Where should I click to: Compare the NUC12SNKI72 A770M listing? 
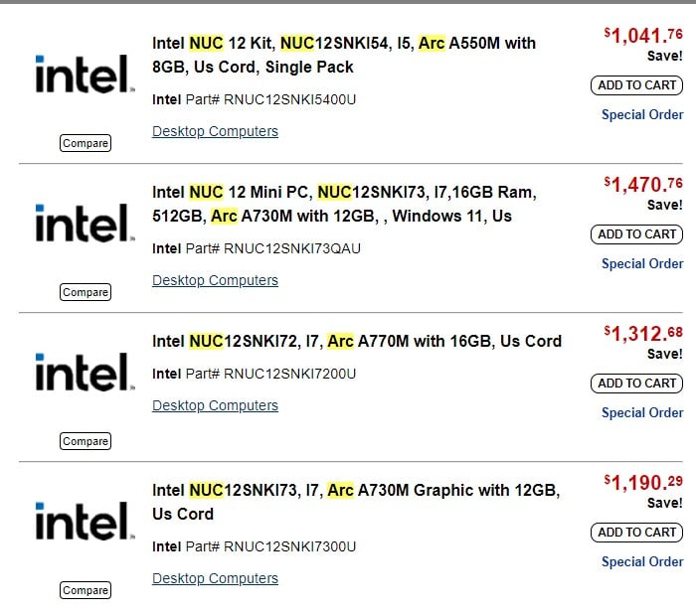coord(86,441)
